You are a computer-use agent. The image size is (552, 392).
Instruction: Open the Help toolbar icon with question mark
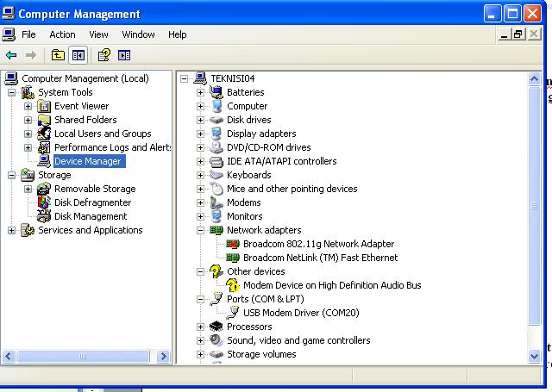click(x=103, y=55)
